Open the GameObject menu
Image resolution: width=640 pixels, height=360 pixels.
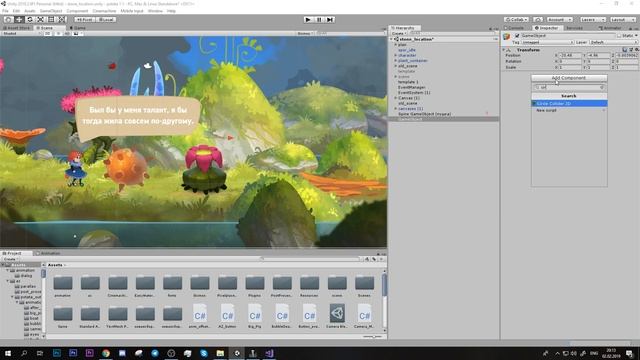pos(51,11)
